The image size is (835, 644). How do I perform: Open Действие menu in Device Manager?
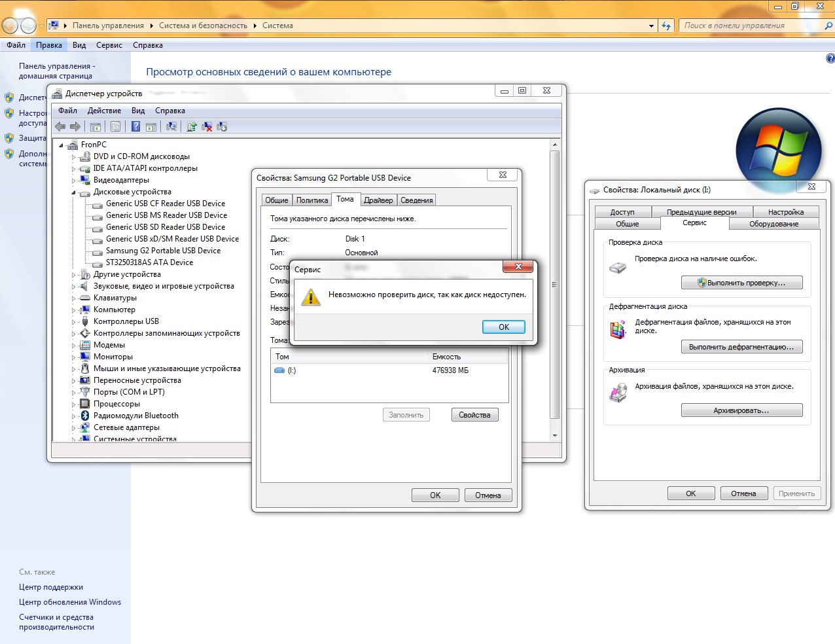pyautogui.click(x=104, y=111)
